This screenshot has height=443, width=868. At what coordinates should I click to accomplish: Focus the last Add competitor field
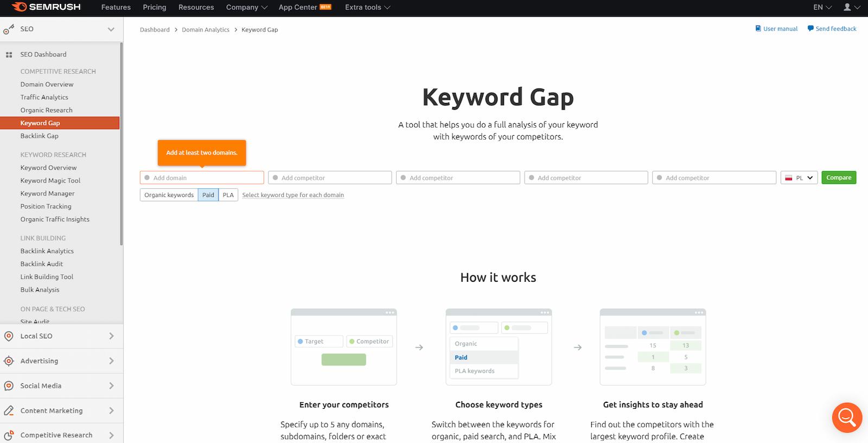tap(714, 178)
